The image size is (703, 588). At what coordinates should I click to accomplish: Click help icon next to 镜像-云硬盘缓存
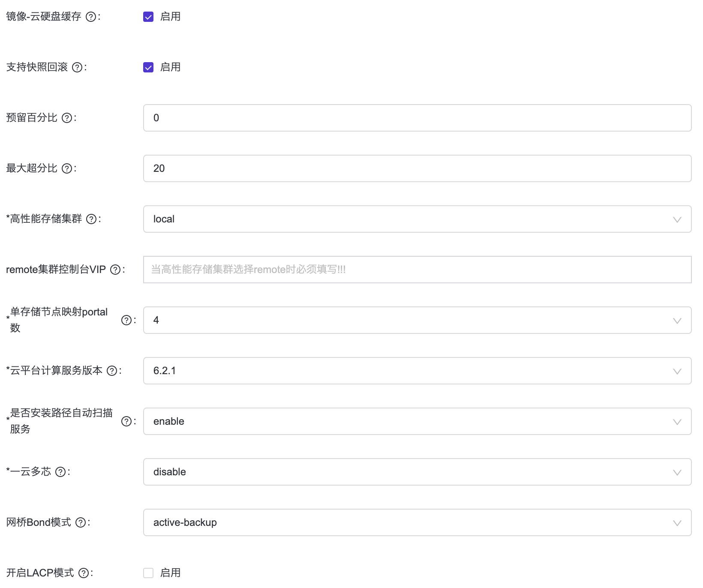coord(91,17)
